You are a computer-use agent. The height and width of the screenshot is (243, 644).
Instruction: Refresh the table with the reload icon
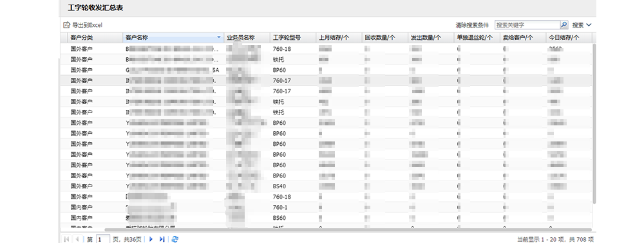[x=175, y=239]
